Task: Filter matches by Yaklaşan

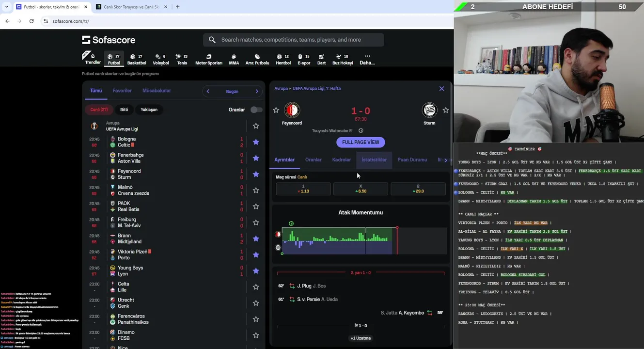Action: click(149, 110)
